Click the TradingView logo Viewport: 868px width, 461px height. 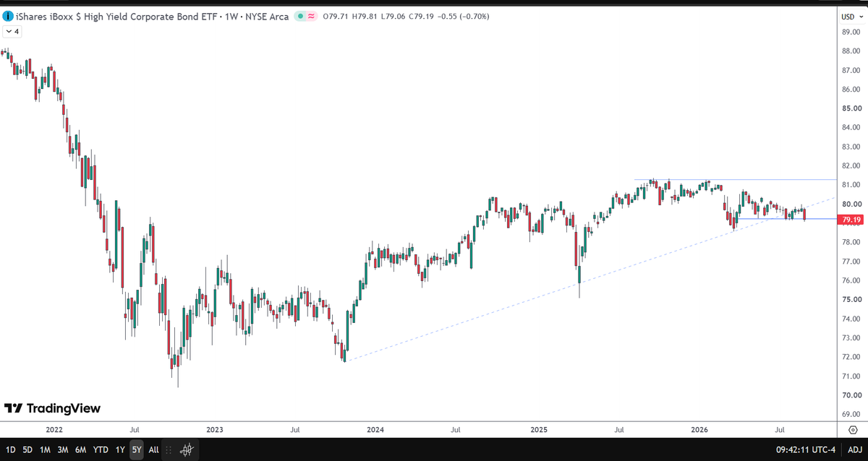pos(52,408)
